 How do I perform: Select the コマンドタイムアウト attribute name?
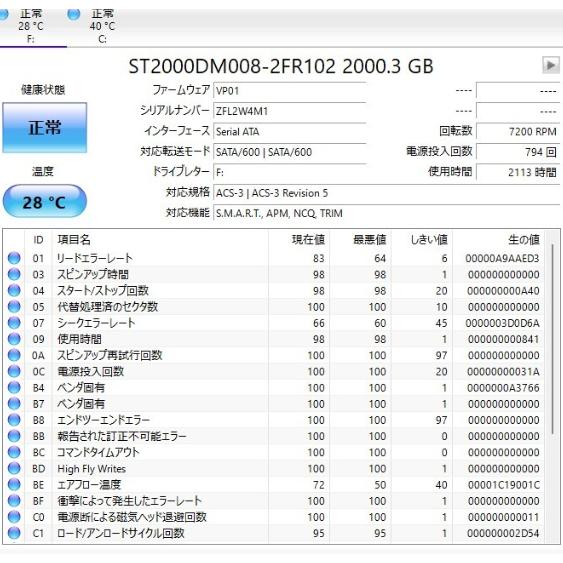tap(98, 452)
